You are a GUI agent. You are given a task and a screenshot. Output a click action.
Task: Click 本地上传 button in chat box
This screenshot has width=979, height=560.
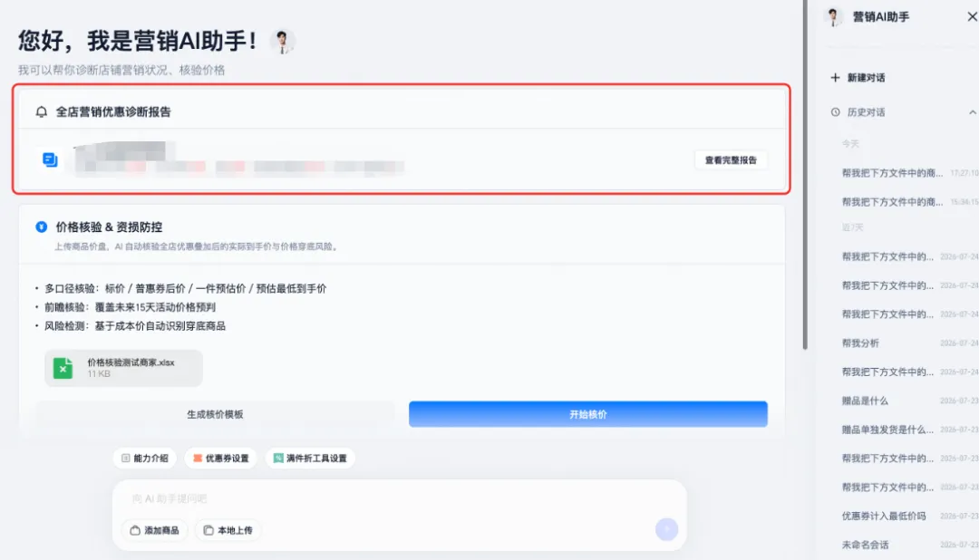(228, 530)
